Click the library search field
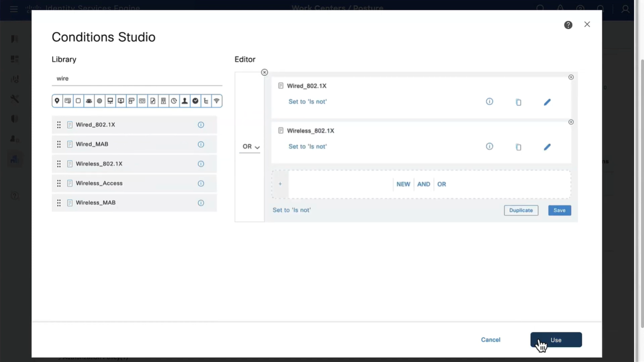Viewport: 644px width, 362px height. click(137, 79)
